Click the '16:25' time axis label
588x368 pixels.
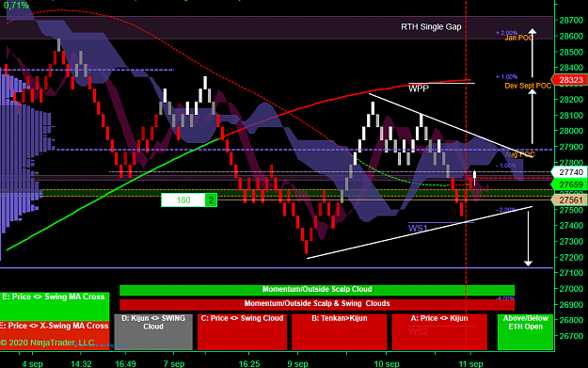coord(249,364)
